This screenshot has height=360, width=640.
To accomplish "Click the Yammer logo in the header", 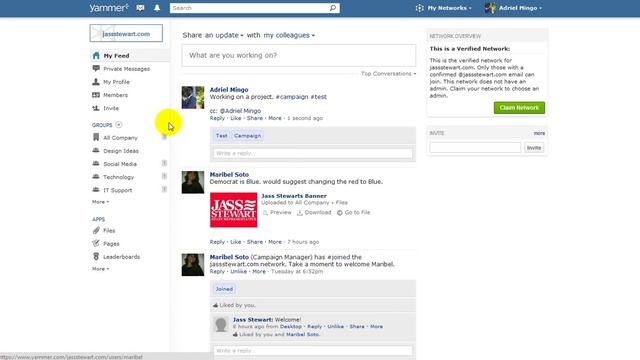I will click(x=109, y=8).
